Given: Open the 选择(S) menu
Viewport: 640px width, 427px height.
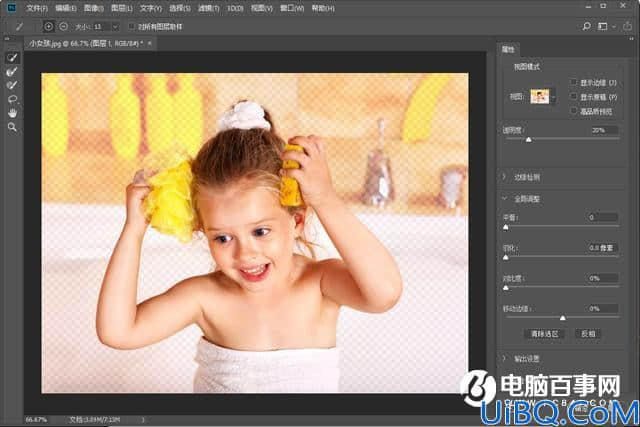Looking at the screenshot, I should click(180, 8).
